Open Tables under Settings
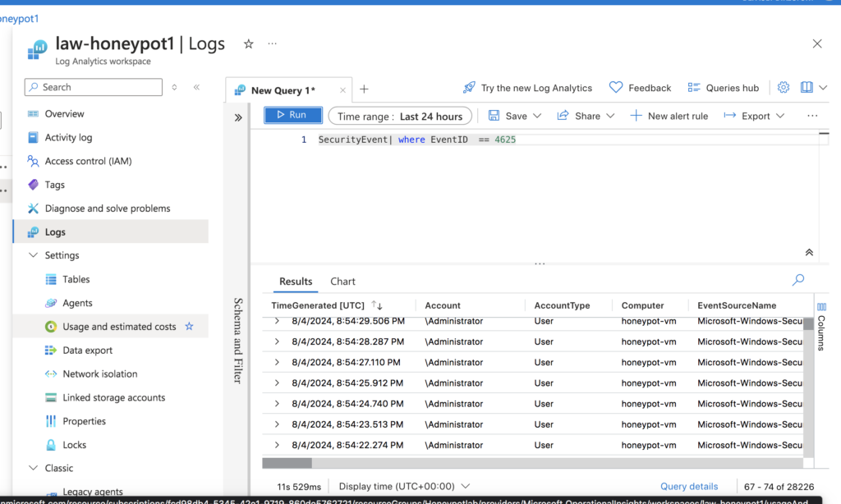 pyautogui.click(x=76, y=279)
